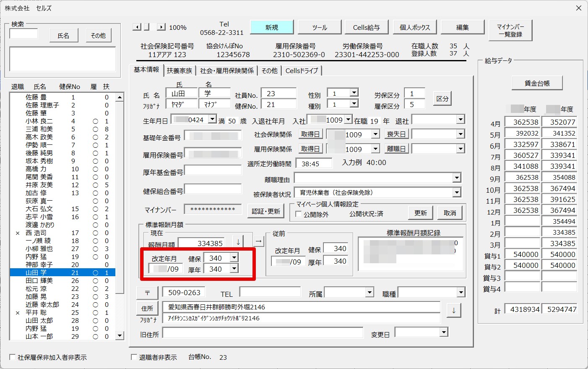The image size is (588, 369).
Task: Click the 新規 button
Action: point(272,27)
